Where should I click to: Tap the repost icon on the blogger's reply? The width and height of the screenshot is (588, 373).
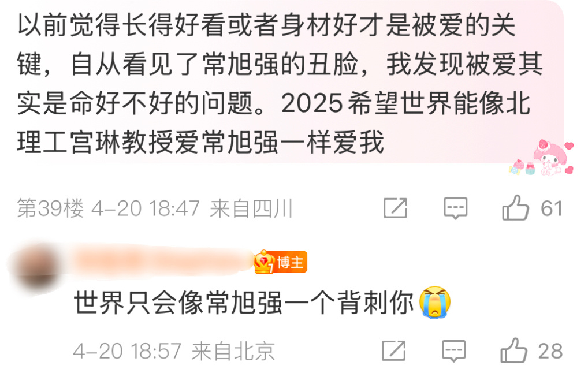click(x=394, y=351)
